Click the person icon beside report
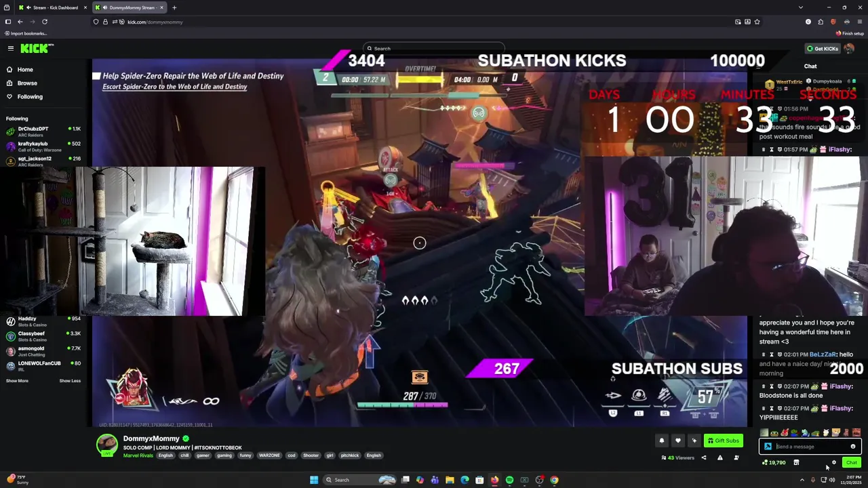 tap(736, 457)
